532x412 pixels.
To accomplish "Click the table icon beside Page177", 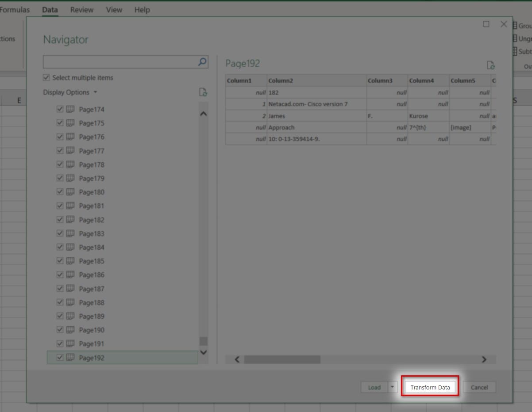I will click(x=70, y=151).
